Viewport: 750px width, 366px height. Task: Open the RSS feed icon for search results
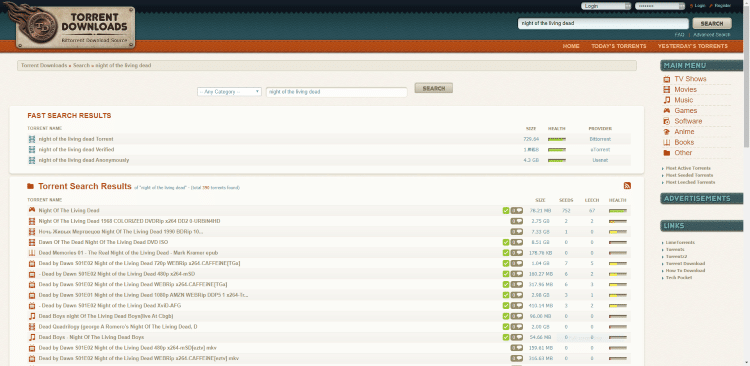click(x=627, y=186)
